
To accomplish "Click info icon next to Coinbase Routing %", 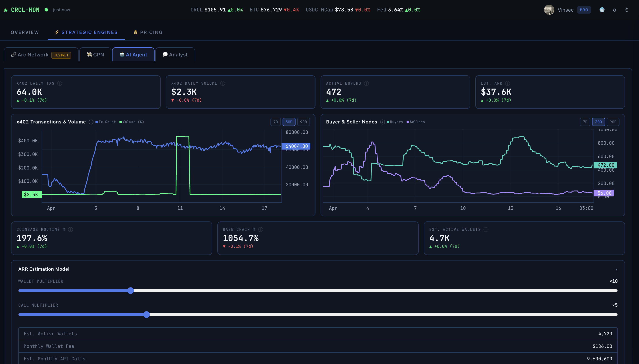I will click(x=70, y=230).
